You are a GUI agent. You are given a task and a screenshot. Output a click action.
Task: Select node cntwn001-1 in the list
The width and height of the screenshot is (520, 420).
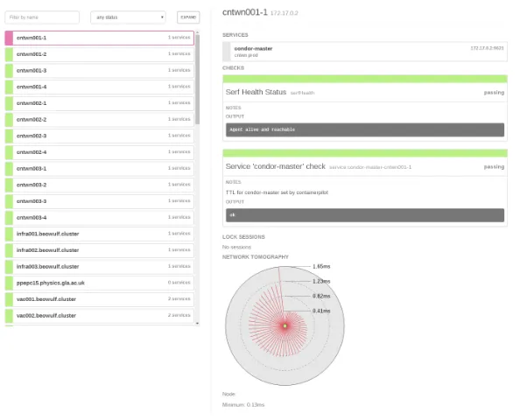pos(100,38)
